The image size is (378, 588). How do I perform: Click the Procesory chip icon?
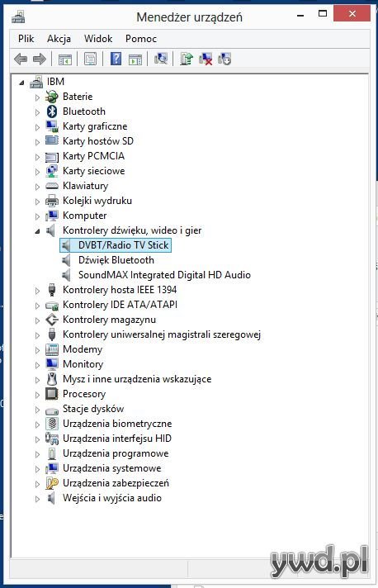pos(52,394)
